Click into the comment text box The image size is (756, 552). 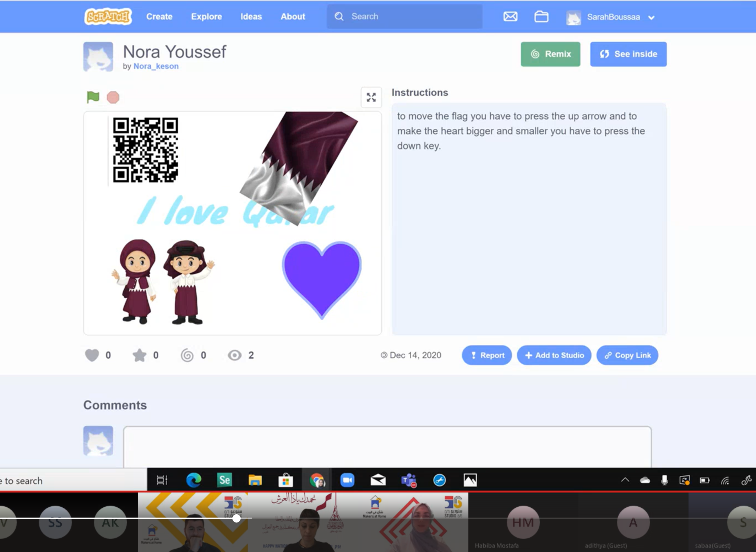click(x=387, y=447)
